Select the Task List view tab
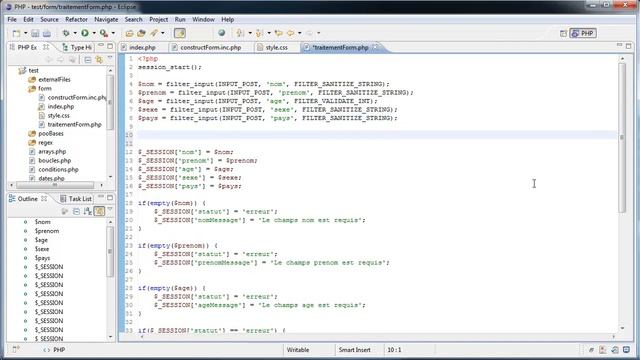This screenshot has height=360, width=640. [76, 199]
